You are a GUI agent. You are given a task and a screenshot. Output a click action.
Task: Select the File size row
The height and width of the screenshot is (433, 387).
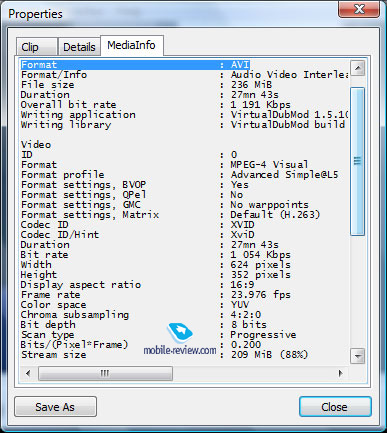tap(185, 85)
